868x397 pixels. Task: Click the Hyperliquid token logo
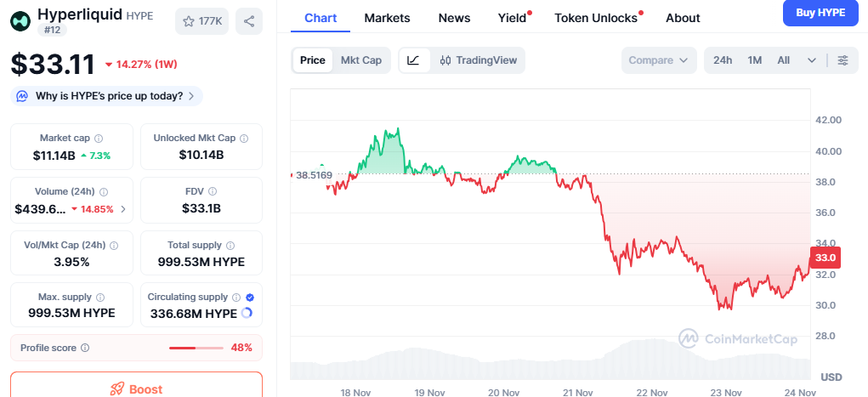[x=21, y=18]
